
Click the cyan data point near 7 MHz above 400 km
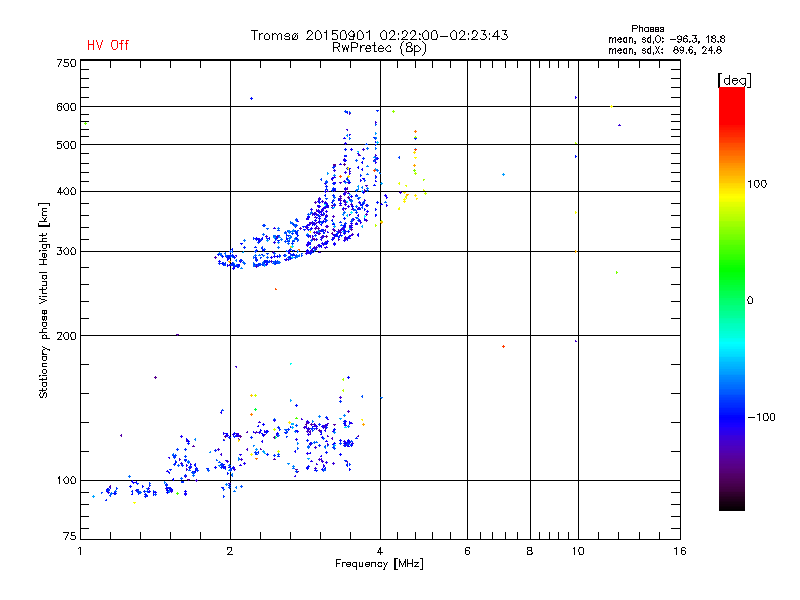(504, 174)
